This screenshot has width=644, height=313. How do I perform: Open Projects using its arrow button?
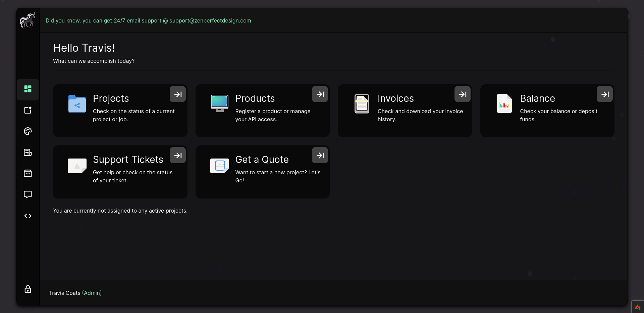point(177,94)
